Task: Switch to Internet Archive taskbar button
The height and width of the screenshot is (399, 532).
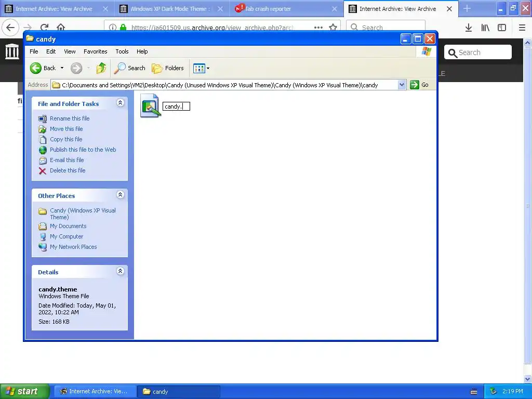Action: coord(95,391)
